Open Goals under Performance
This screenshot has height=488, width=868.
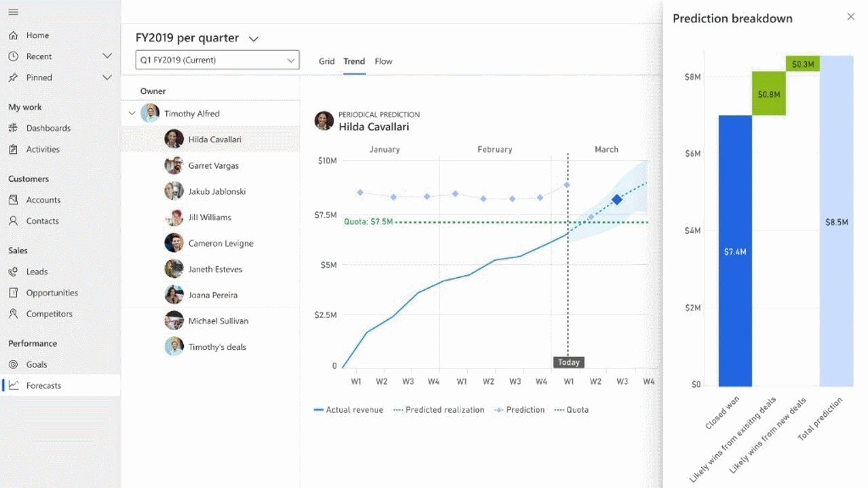[x=37, y=365]
